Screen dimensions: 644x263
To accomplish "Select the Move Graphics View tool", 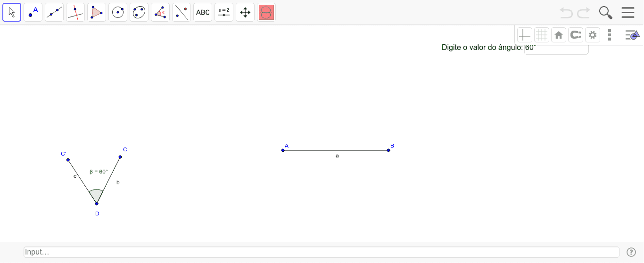I will (245, 12).
